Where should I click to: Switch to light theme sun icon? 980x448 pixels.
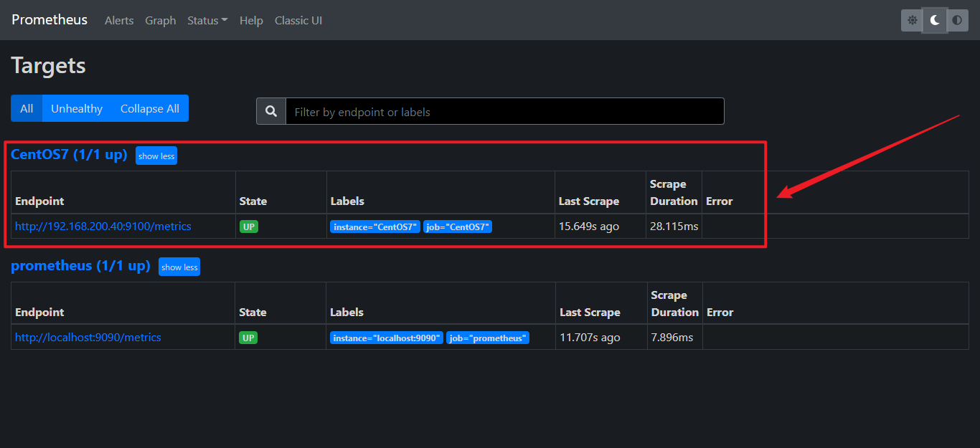pos(912,20)
